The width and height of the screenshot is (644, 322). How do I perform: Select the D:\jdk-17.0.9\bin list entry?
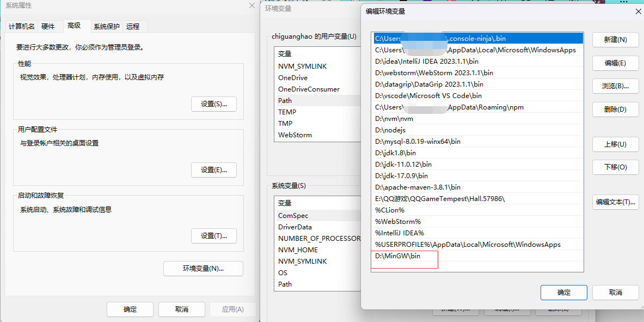402,175
